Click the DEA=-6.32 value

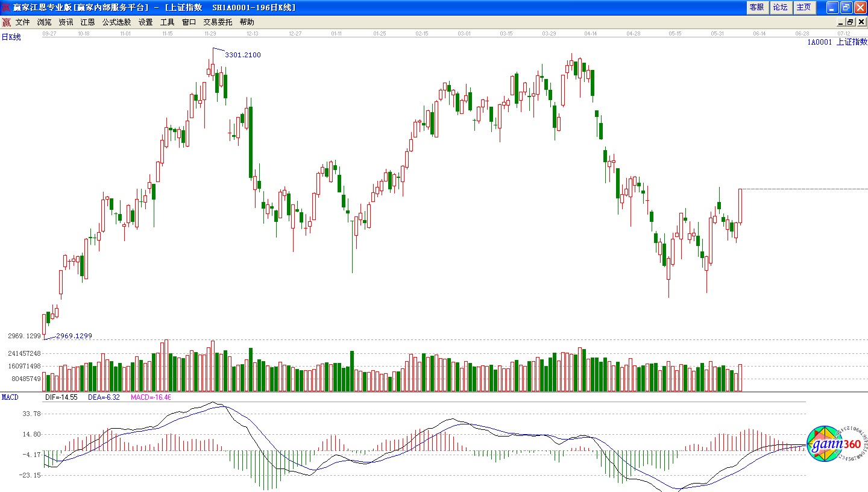click(x=104, y=397)
